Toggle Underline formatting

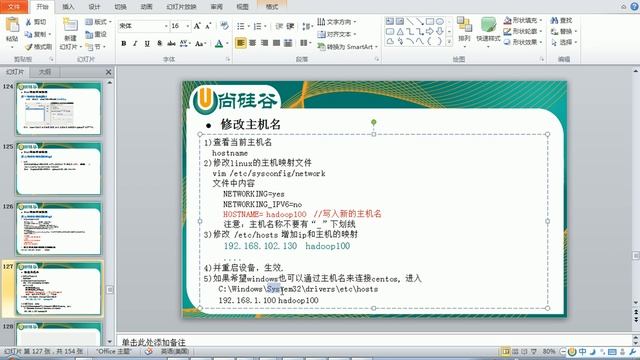pyautogui.click(x=147, y=43)
